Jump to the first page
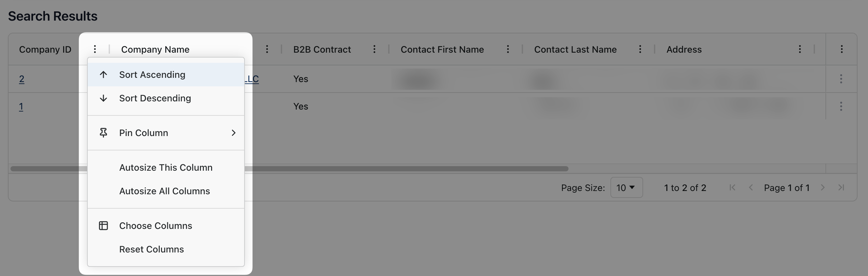This screenshot has height=276, width=868. click(732, 187)
